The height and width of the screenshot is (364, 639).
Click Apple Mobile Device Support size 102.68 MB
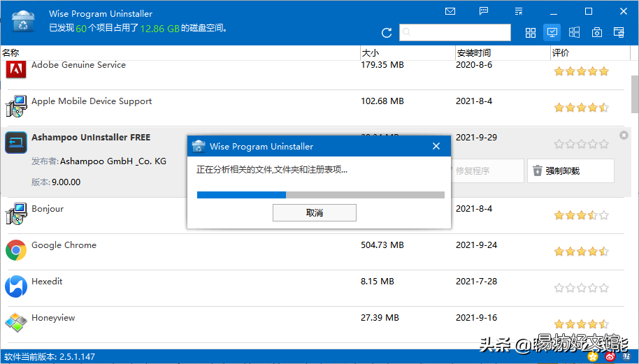(x=382, y=101)
